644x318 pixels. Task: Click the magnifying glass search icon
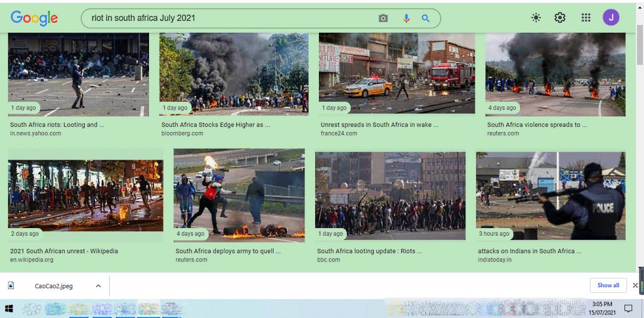pyautogui.click(x=426, y=18)
